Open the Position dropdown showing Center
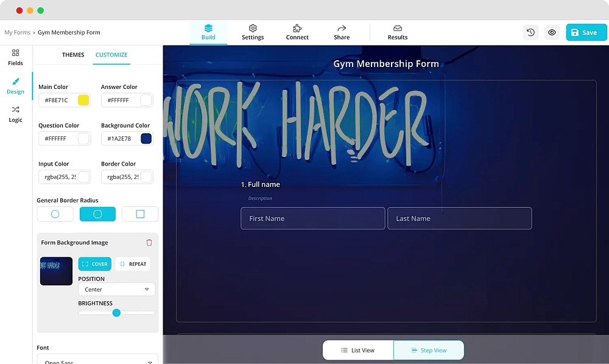 (x=116, y=290)
